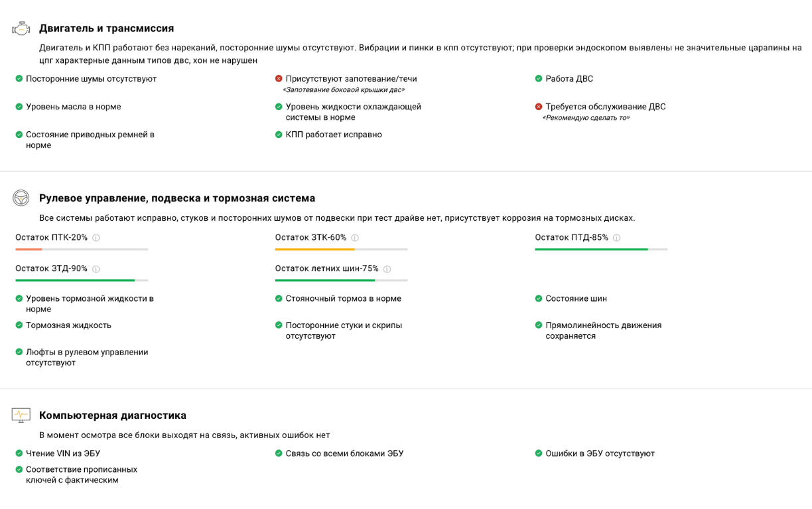Click green check beside КПП работает исправно
Screen dimensions: 812x509
tap(279, 135)
